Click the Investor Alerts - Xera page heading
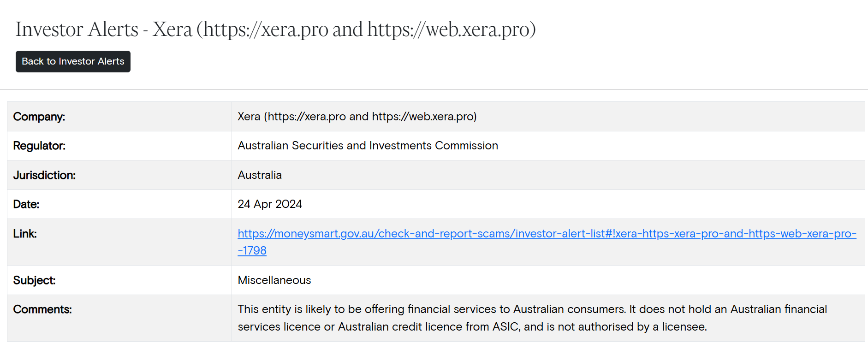This screenshot has height=349, width=868. coord(275,30)
